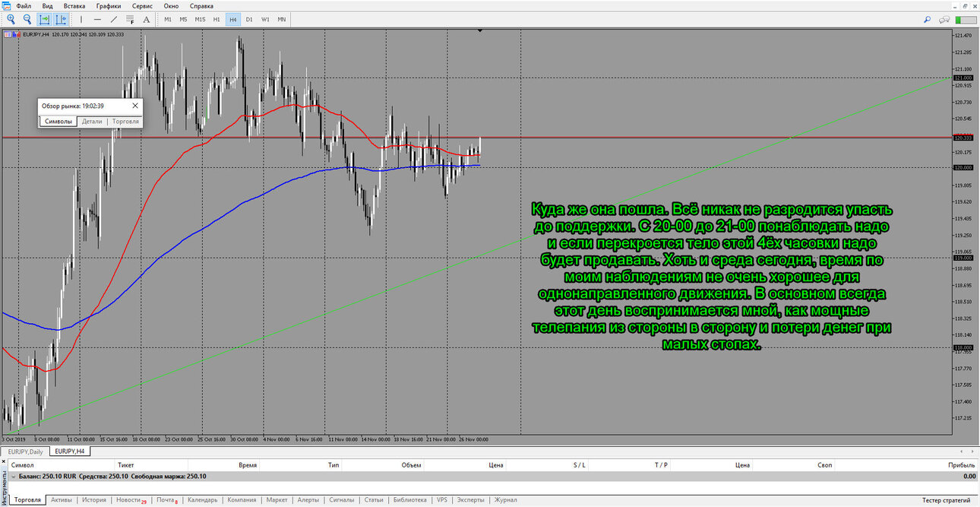
Task: Open the Сигналы terminal tab
Action: [342, 499]
